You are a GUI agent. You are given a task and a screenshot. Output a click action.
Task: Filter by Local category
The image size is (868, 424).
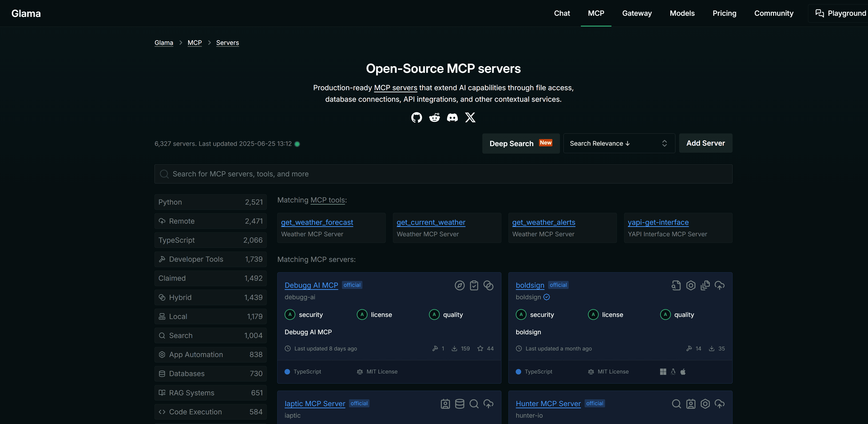[x=210, y=316]
